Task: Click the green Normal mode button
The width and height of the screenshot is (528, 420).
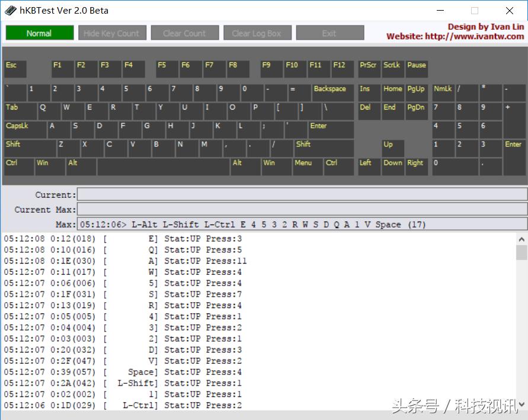Action: click(40, 33)
